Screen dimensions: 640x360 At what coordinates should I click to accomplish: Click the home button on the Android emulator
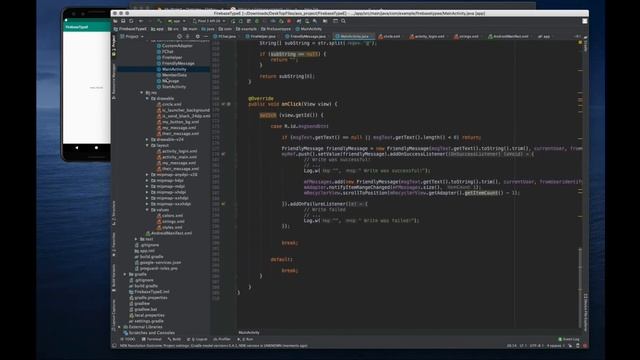(96, 148)
